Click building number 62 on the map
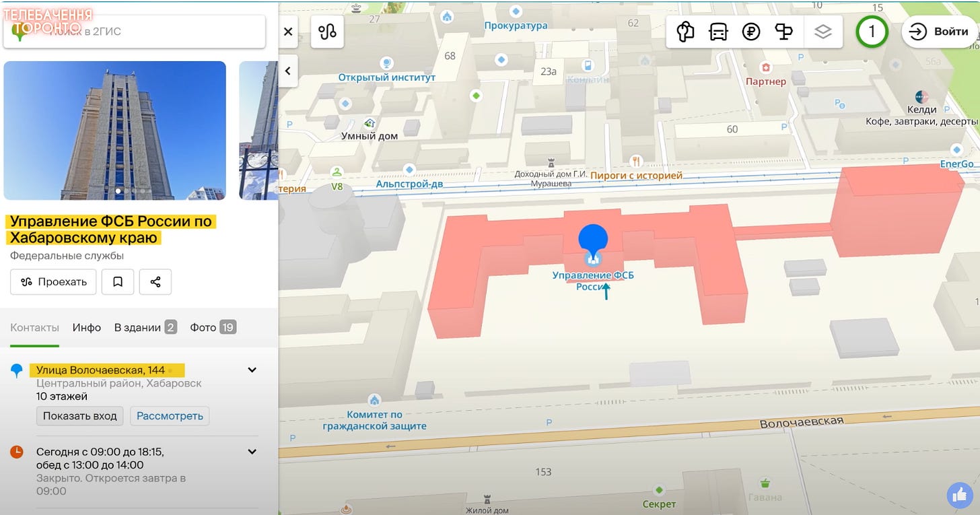980x515 pixels. tap(633, 23)
